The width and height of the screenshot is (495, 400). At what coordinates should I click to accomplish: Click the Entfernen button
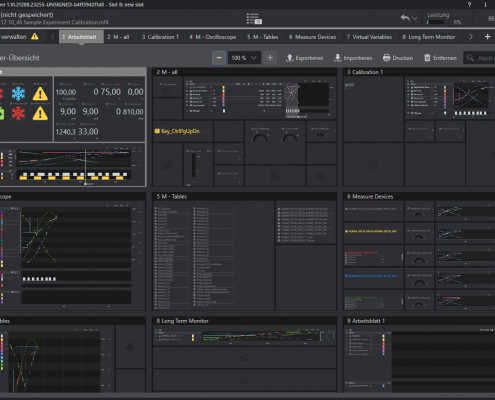click(x=440, y=58)
